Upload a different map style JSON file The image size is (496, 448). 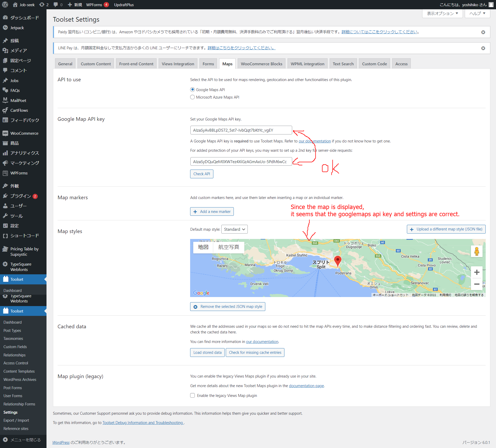point(446,229)
